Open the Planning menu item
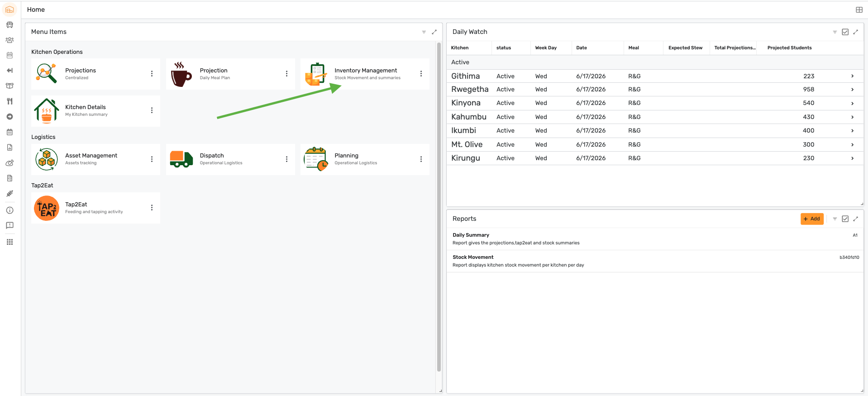 [365, 159]
